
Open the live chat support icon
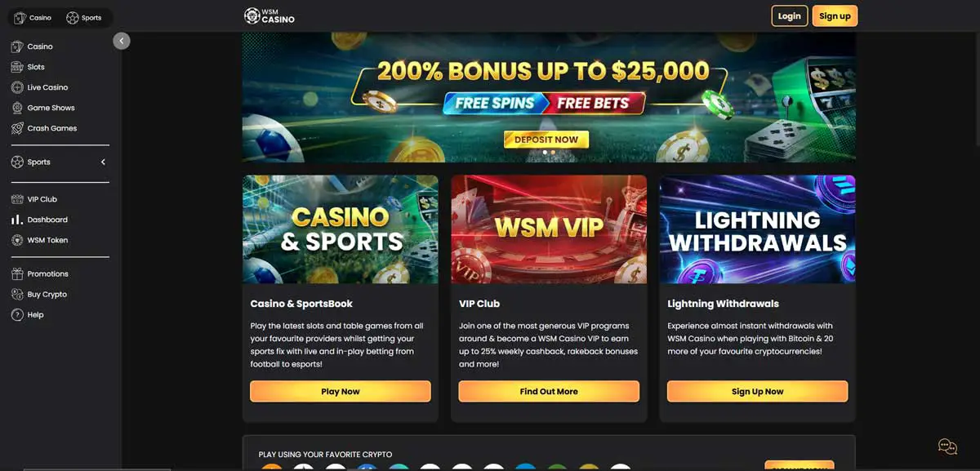click(x=947, y=447)
